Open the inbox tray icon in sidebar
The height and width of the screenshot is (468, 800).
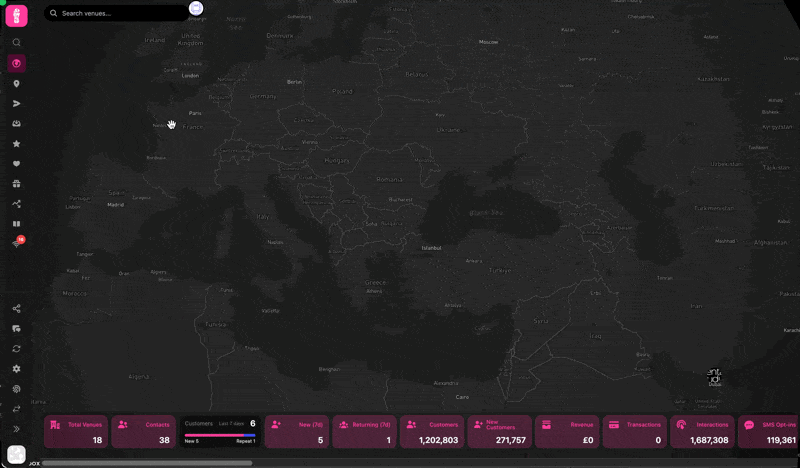16,124
